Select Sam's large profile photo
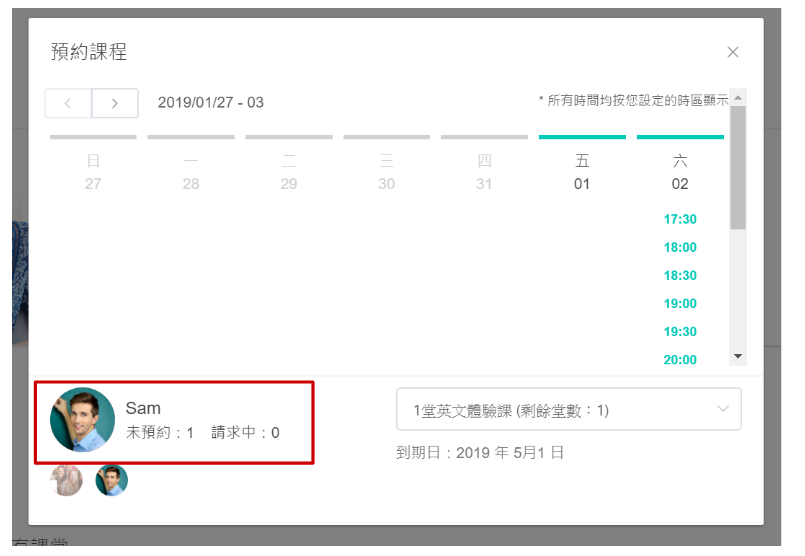The height and width of the screenshot is (556, 805). point(83,420)
